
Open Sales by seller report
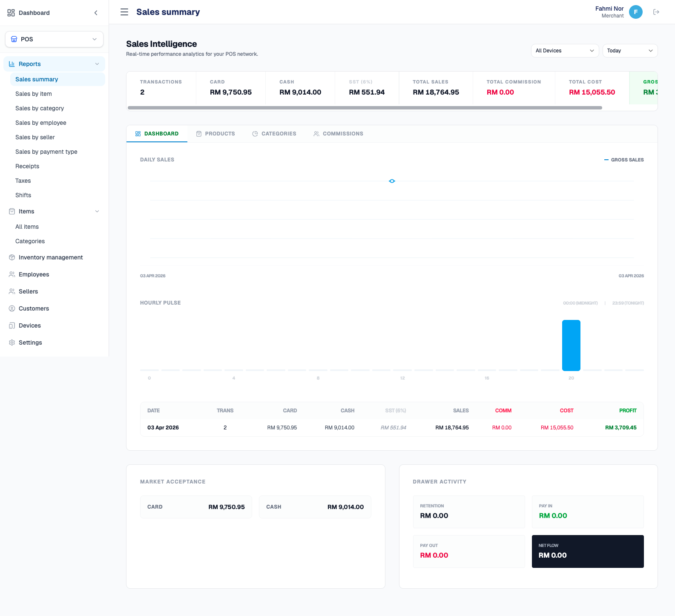[x=57, y=137]
